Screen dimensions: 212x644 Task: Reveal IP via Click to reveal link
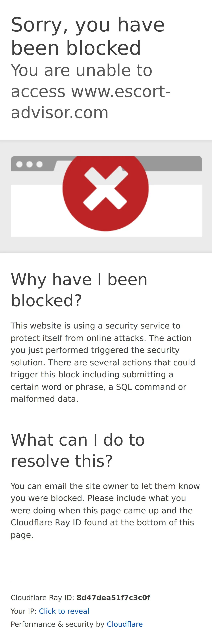pos(64,611)
